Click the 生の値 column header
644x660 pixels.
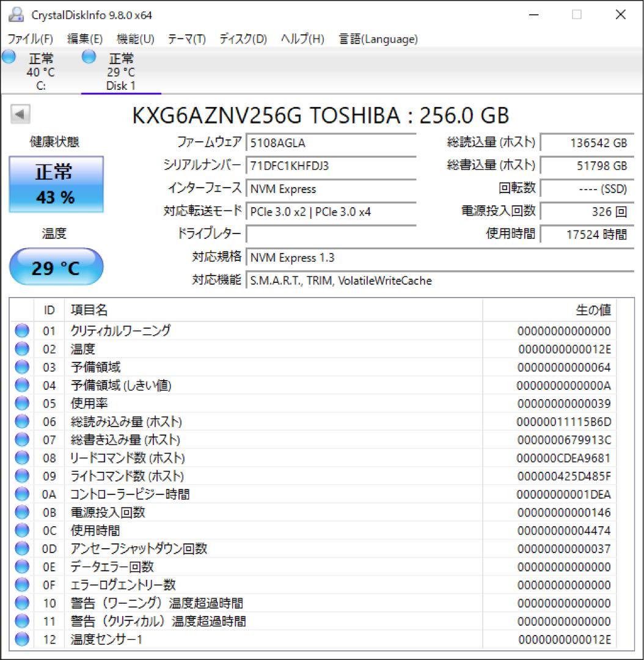coord(593,310)
